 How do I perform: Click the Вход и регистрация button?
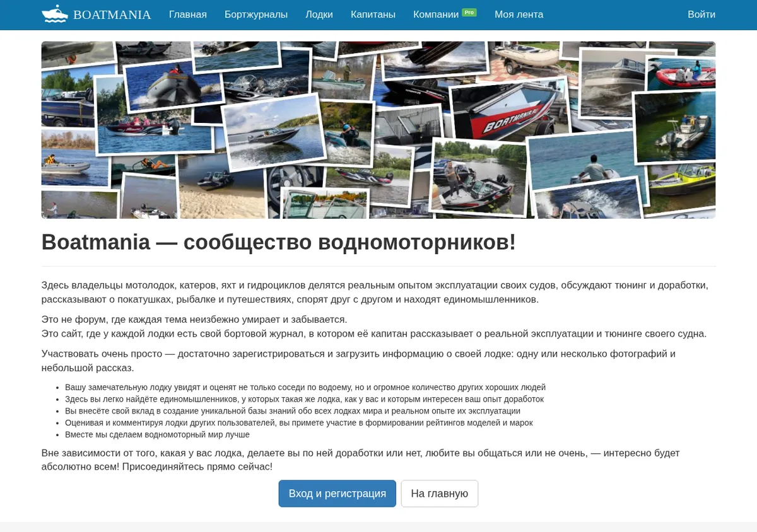coord(337,494)
